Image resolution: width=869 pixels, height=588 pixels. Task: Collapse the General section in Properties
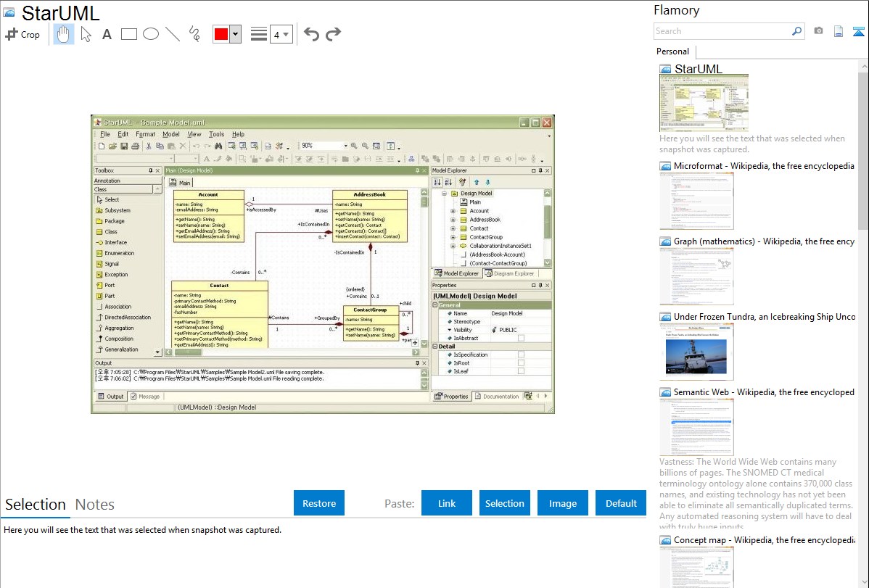coord(435,305)
